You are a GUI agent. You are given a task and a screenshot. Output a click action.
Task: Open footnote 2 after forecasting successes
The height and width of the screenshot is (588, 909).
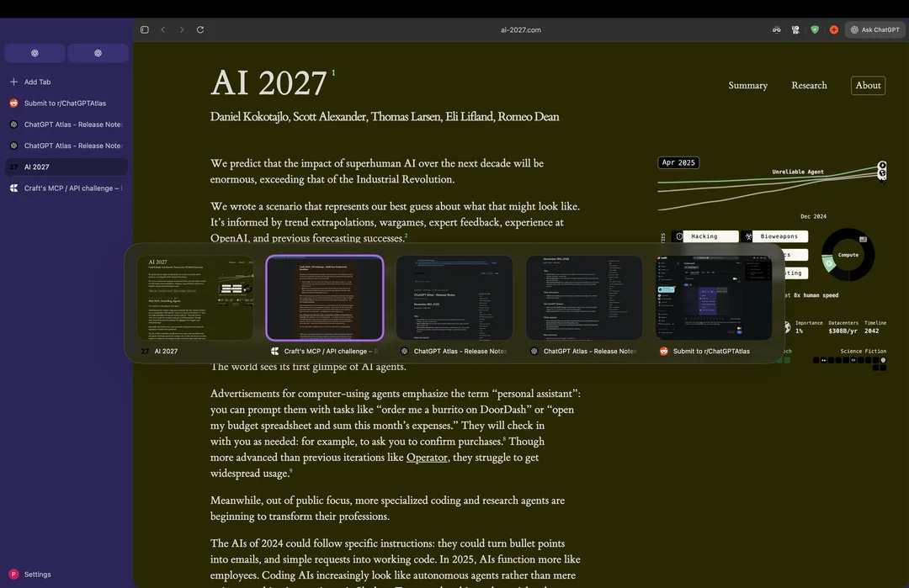406,236
